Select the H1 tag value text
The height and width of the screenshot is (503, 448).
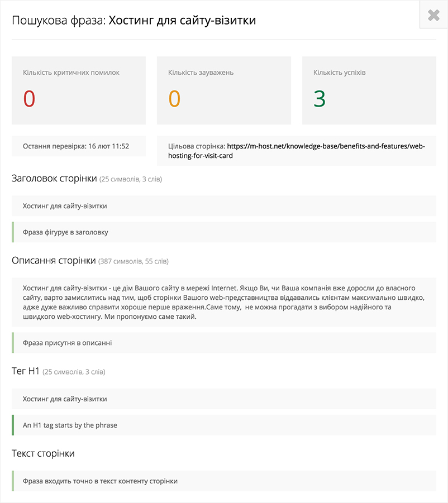click(65, 399)
